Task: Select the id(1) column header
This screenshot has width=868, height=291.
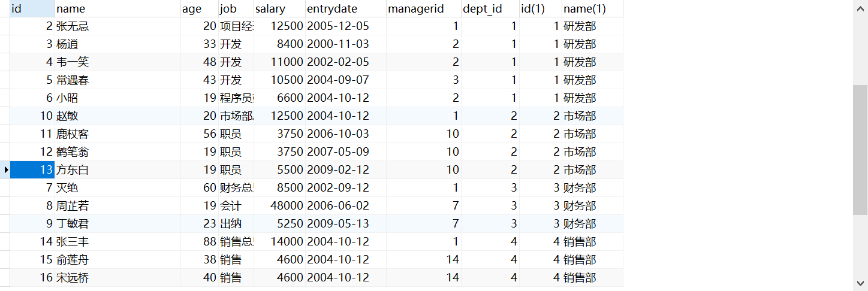Action: (540, 8)
